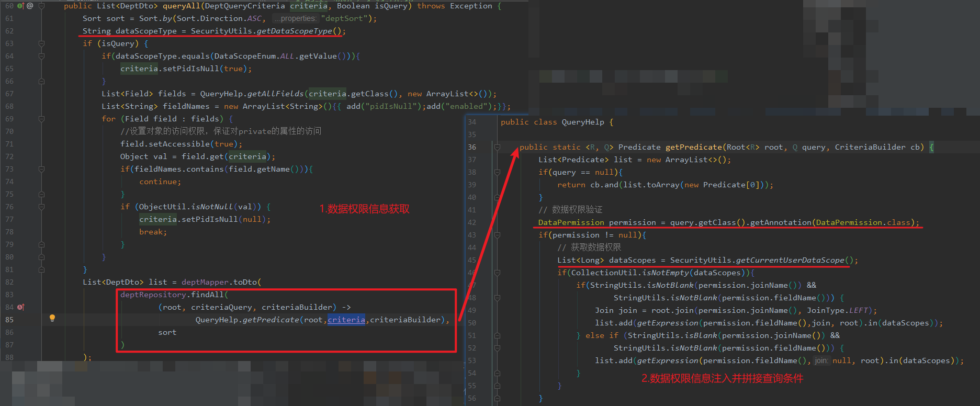Click the @ annotation gutter icon at line 60
This screenshot has height=406, width=980.
click(x=30, y=6)
